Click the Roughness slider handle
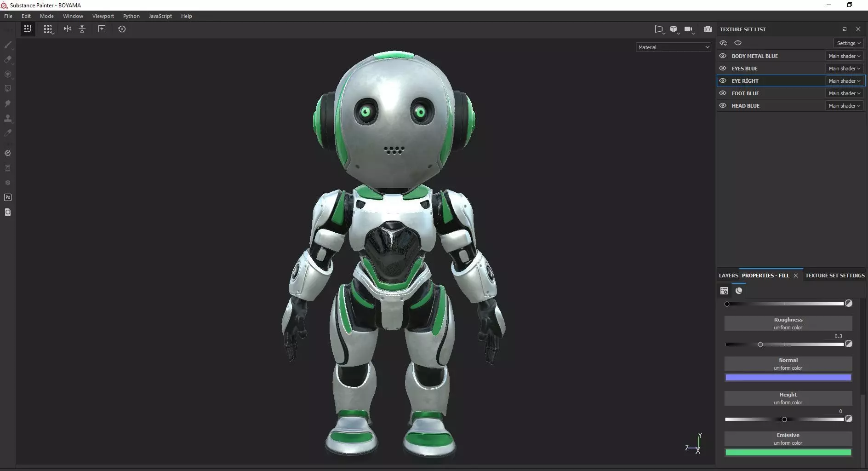Viewport: 868px width, 471px height. point(760,345)
